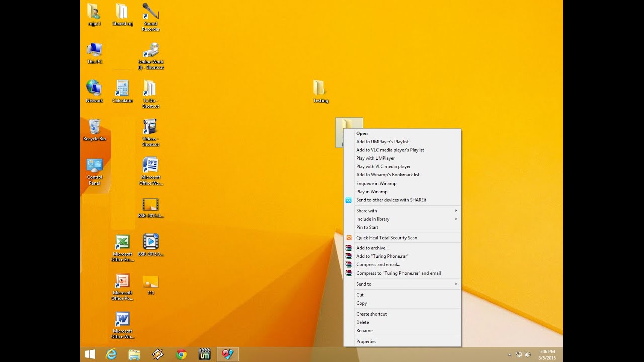Open Google Chrome from the taskbar

click(x=181, y=354)
